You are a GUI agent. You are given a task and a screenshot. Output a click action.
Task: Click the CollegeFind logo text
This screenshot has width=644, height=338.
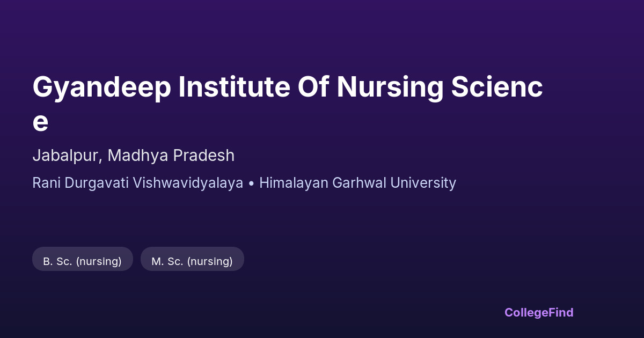[x=539, y=312]
